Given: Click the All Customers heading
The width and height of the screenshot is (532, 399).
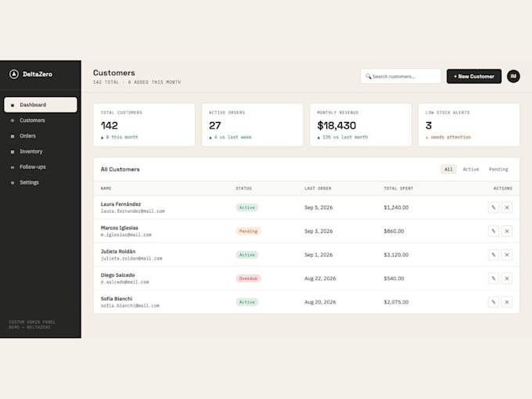Looking at the screenshot, I should pyautogui.click(x=120, y=169).
